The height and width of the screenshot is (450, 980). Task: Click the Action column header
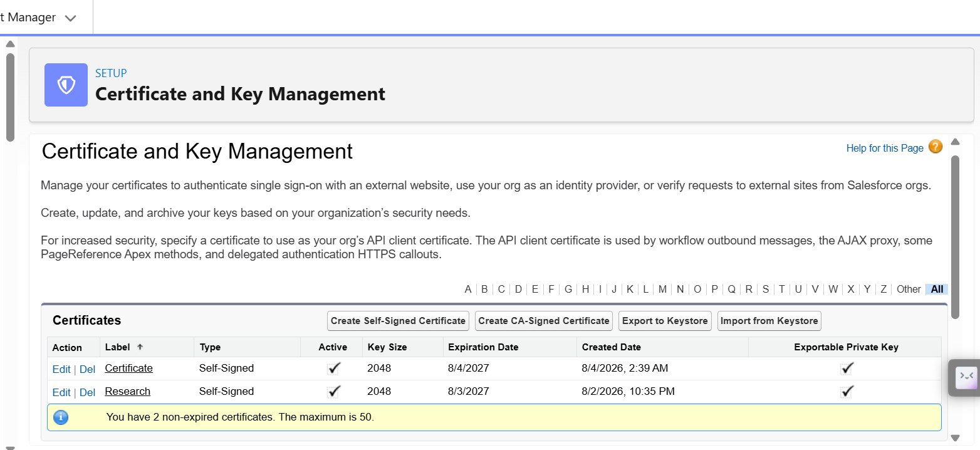[67, 348]
